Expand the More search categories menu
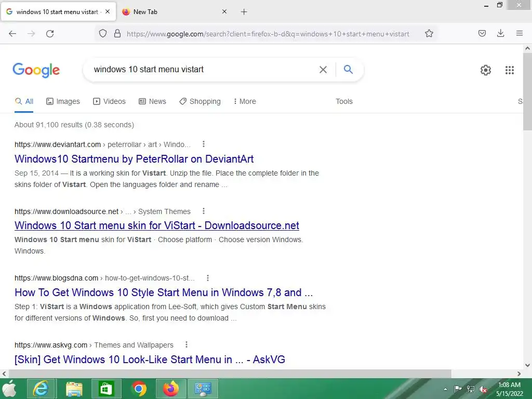 pos(245,101)
